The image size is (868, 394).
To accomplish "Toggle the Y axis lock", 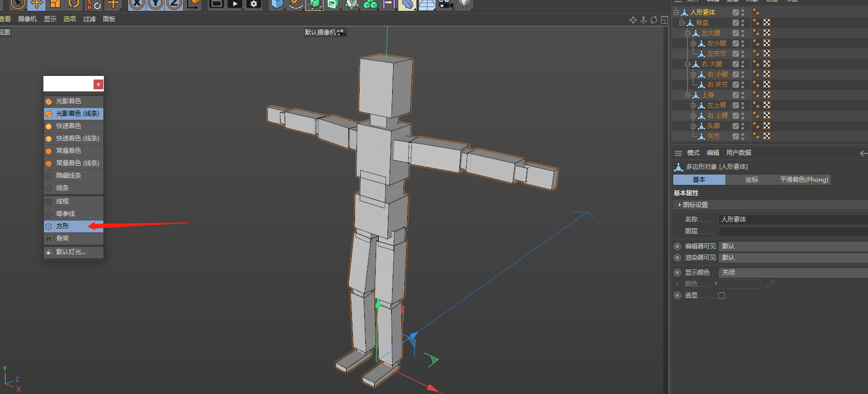I will pos(156,4).
